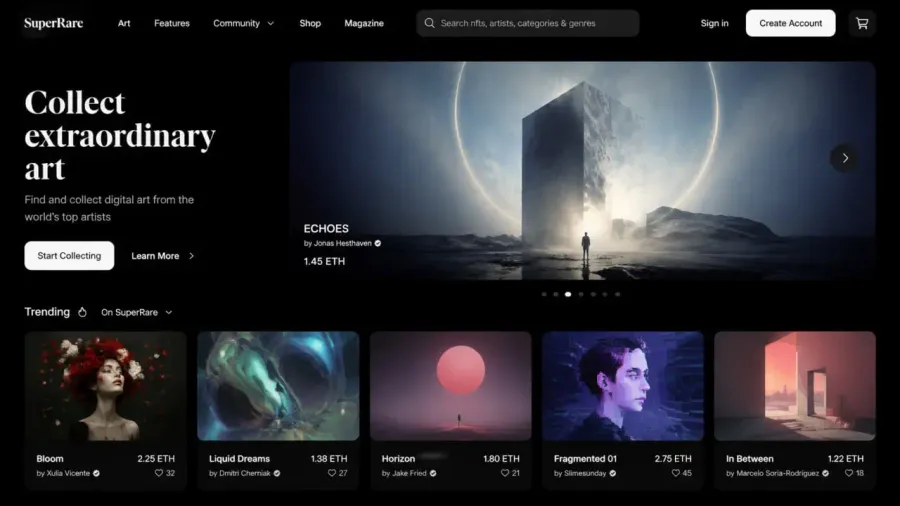Click the search magnifier icon

[x=429, y=24]
